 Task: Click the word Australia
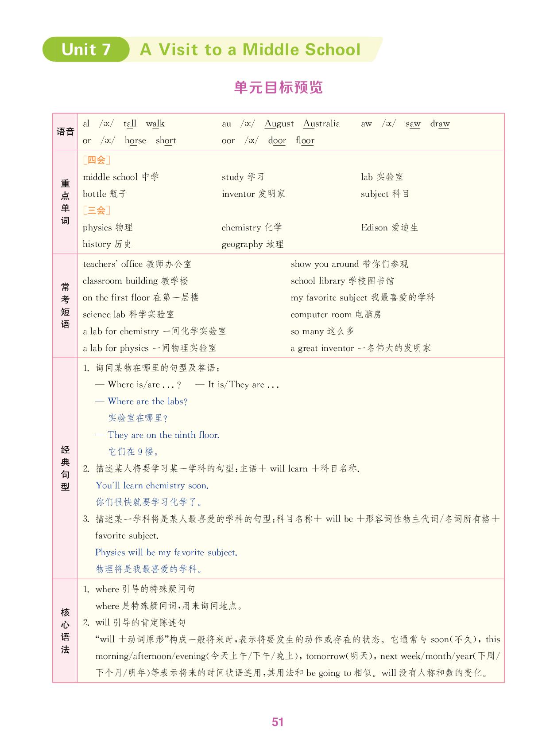pos(321,124)
